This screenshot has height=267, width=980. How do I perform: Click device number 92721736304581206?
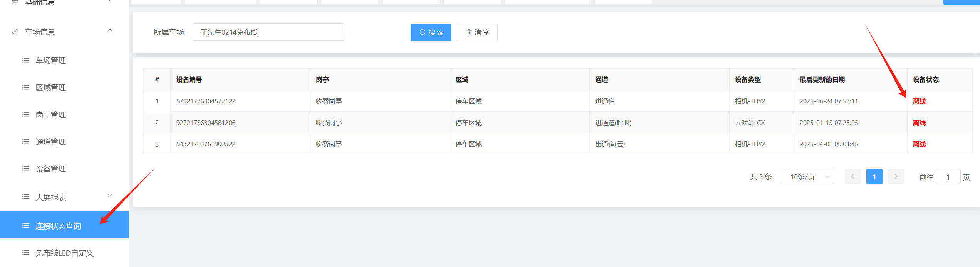[x=206, y=123]
